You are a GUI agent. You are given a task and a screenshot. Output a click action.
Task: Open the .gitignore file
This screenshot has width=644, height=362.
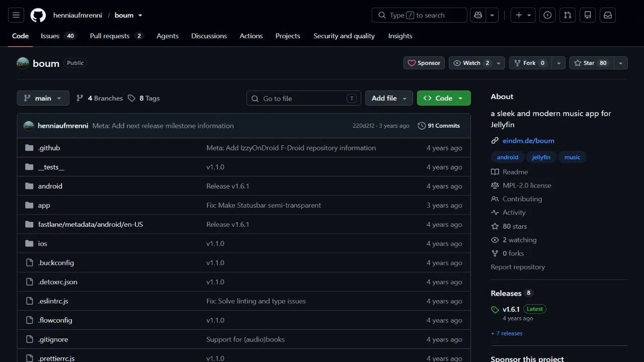pos(53,339)
